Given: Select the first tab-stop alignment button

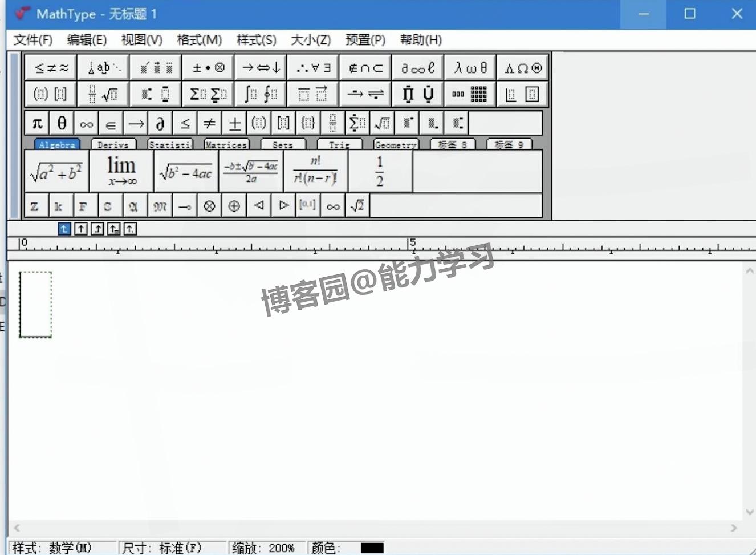Looking at the screenshot, I should tap(64, 229).
